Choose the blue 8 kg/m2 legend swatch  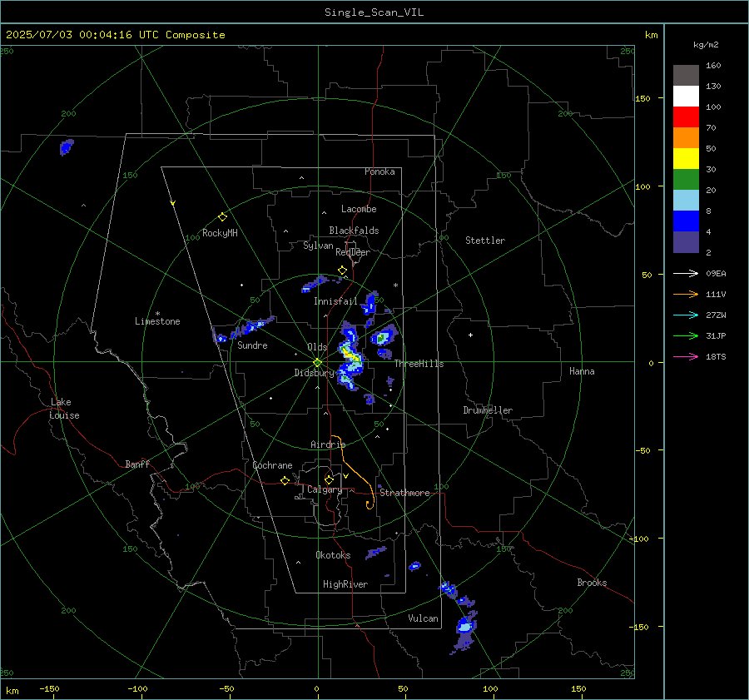point(686,221)
